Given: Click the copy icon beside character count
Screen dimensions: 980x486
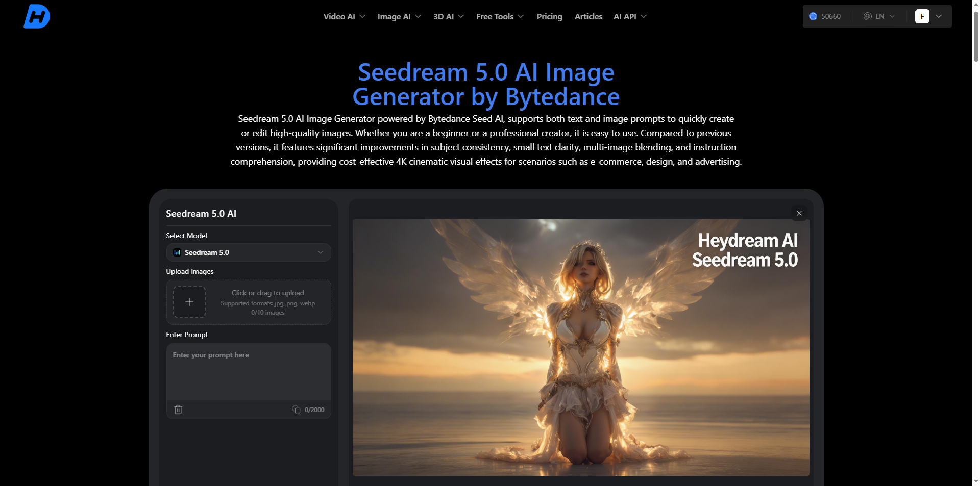Looking at the screenshot, I should (296, 410).
